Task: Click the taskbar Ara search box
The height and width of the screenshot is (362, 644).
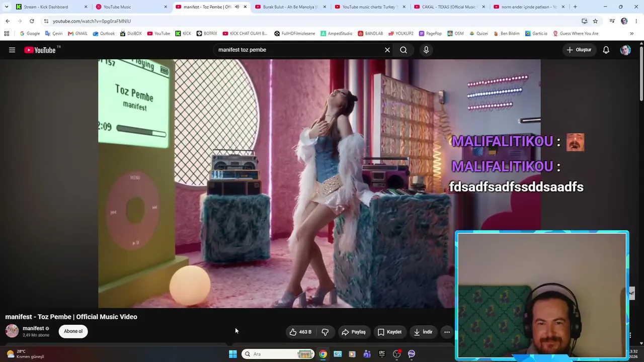Action: tap(278, 354)
